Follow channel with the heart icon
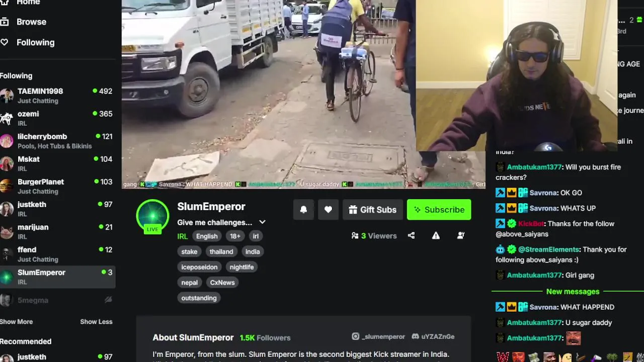 point(328,210)
